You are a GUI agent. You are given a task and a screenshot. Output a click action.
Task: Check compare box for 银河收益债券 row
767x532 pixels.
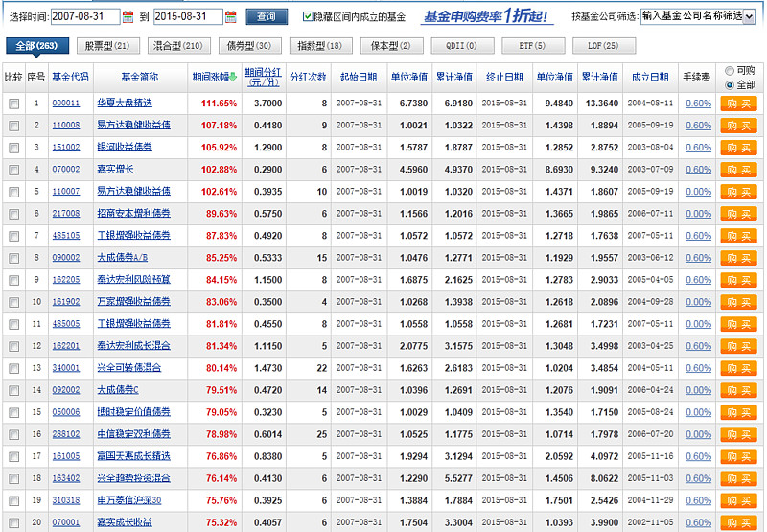click(x=14, y=148)
